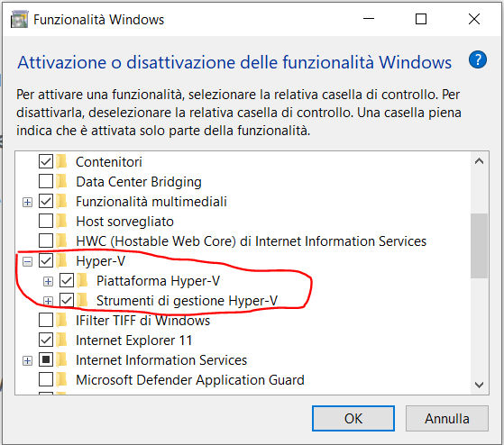Confirm changes with the OK button
The image size is (504, 445).
click(353, 418)
